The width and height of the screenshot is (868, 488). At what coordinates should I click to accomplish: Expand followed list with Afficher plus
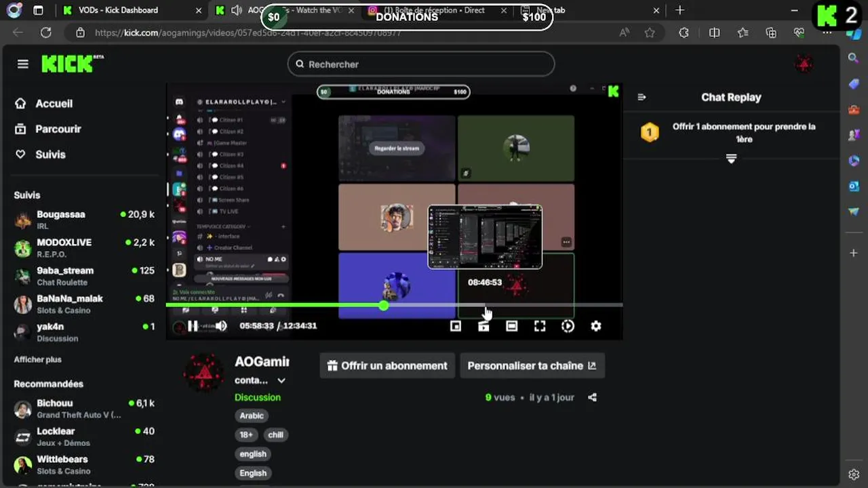(38, 359)
